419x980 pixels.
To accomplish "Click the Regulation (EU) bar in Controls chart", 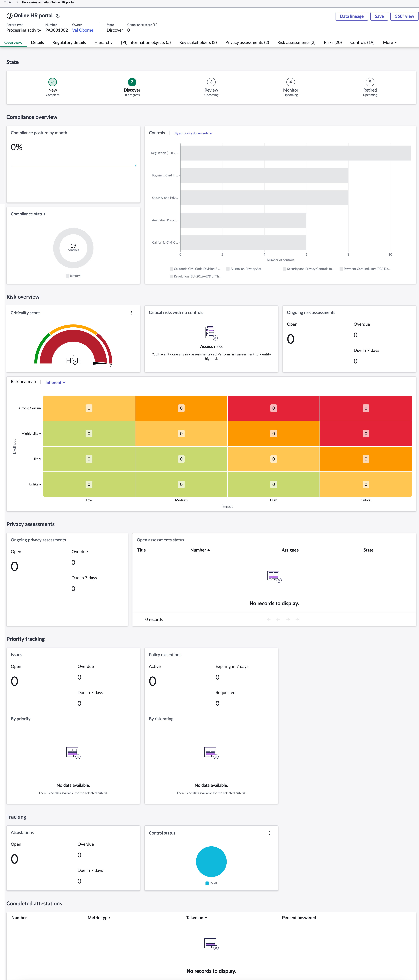I will (296, 153).
